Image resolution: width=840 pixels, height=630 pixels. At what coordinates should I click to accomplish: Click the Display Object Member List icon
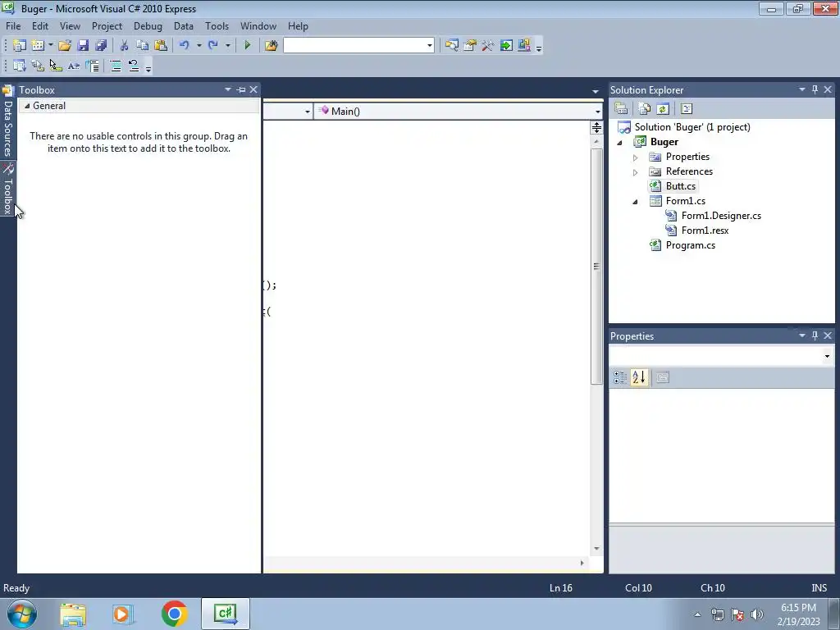[20, 66]
